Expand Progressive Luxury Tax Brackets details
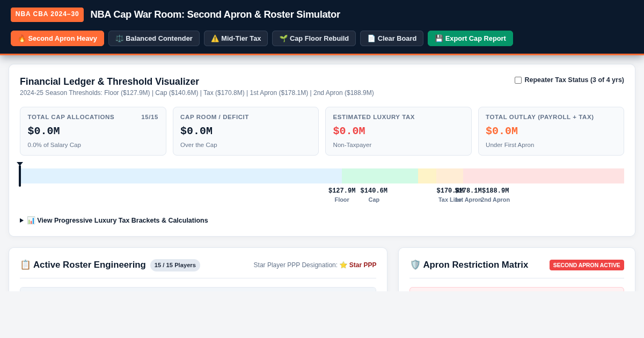The height and width of the screenshot is (338, 644). point(114,221)
